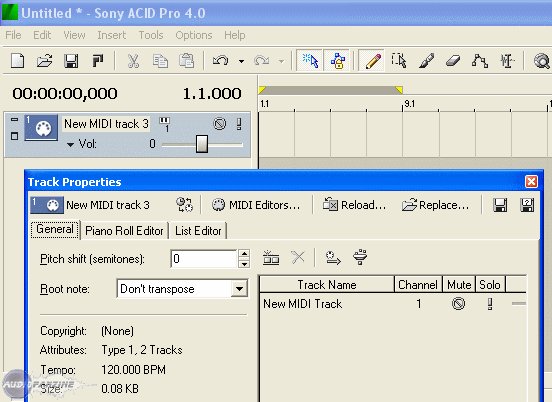The height and width of the screenshot is (402, 552).
Task: Open a project with the folder icon
Action: click(x=44, y=61)
